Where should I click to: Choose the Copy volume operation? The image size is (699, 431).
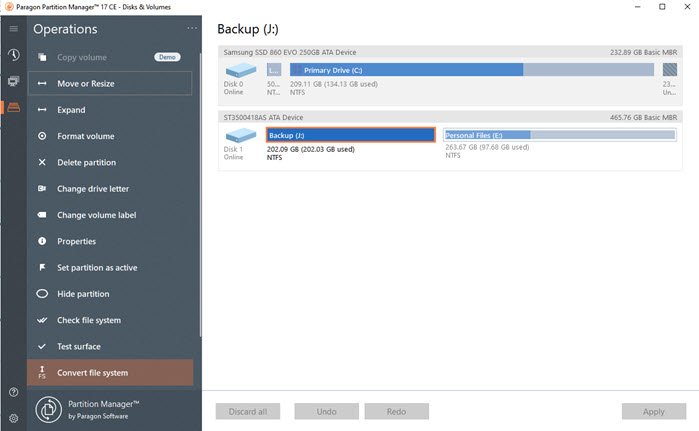(110, 57)
